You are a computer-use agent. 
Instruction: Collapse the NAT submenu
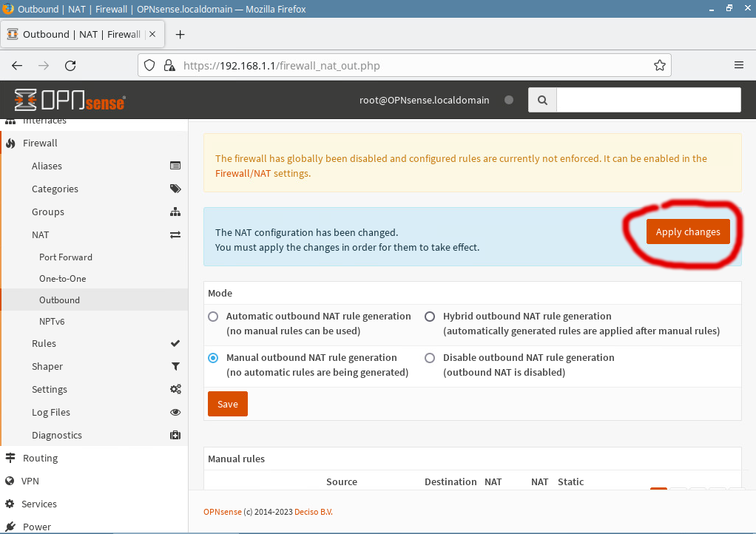pyautogui.click(x=41, y=235)
